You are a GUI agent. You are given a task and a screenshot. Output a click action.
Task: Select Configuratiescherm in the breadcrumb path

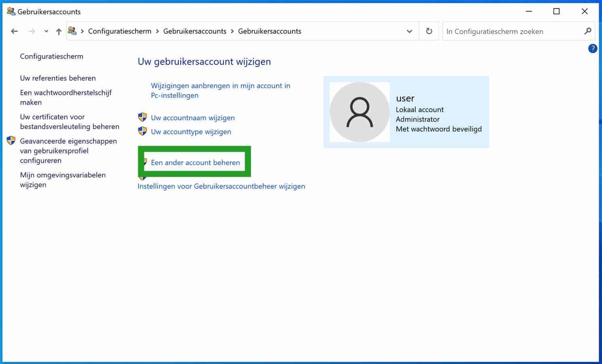120,31
